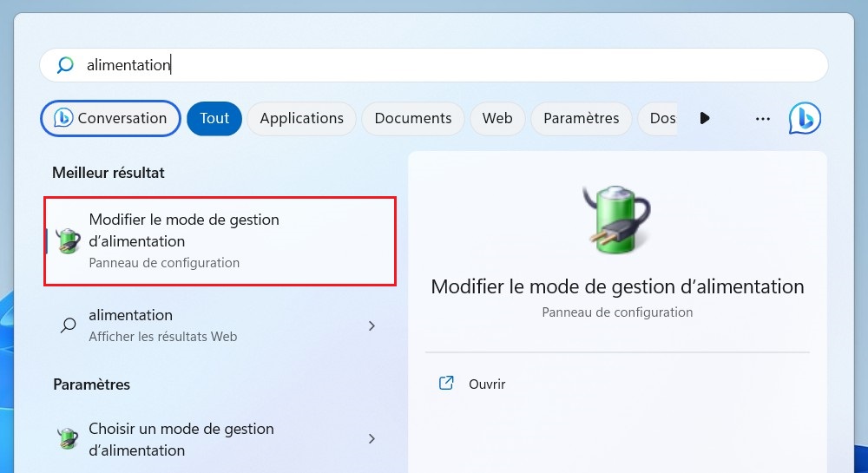868x473 pixels.
Task: Click the large battery icon in preview pane
Action: (616, 220)
